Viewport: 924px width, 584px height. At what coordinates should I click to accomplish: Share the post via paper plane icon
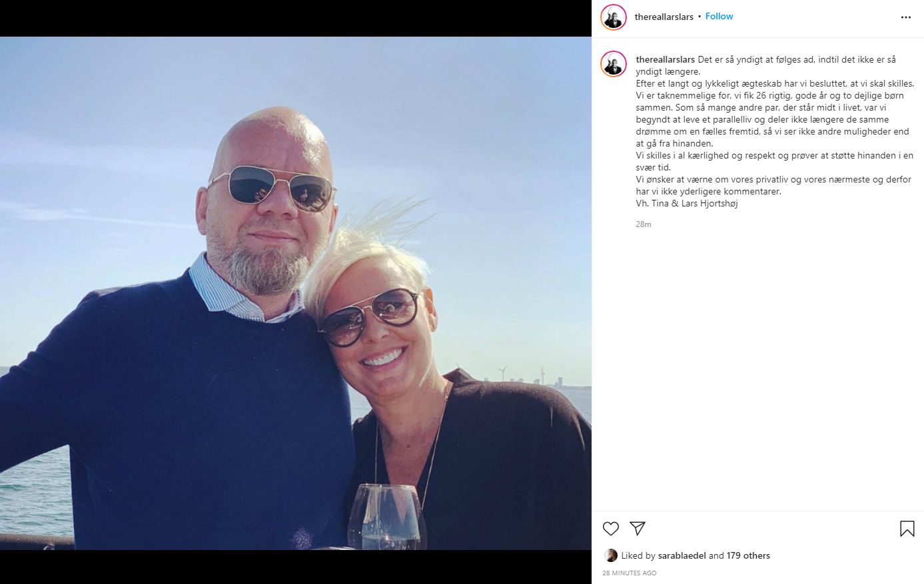[638, 529]
